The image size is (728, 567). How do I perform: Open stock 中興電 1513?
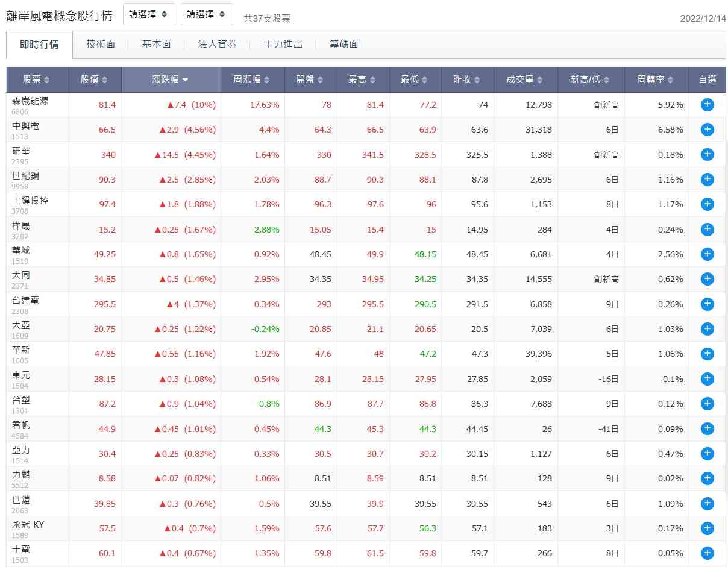pyautogui.click(x=26, y=130)
